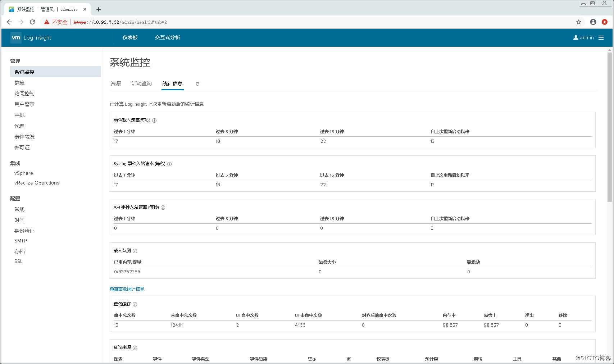The height and width of the screenshot is (364, 614).
Task: Close the 系统监控 browser tab
Action: pos(85,9)
